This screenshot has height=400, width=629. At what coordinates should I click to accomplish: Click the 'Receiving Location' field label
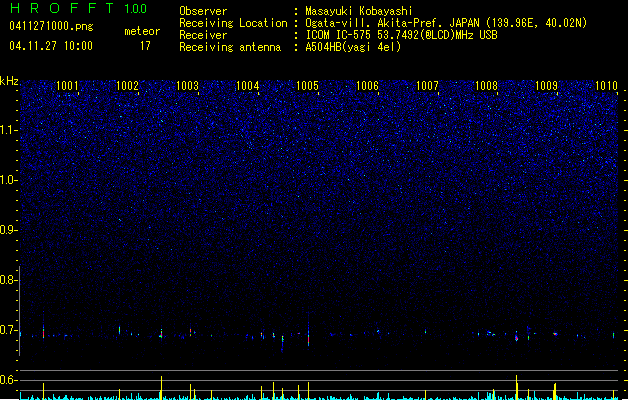[233, 23]
